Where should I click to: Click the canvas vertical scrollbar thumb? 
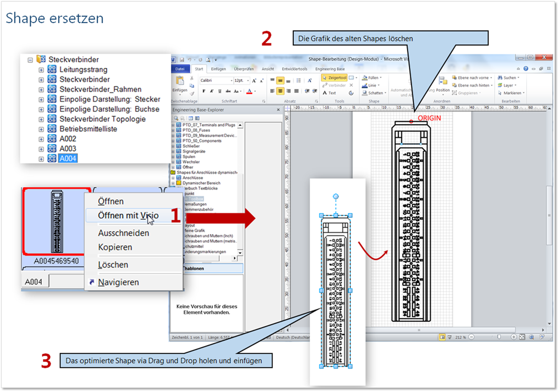click(x=549, y=216)
